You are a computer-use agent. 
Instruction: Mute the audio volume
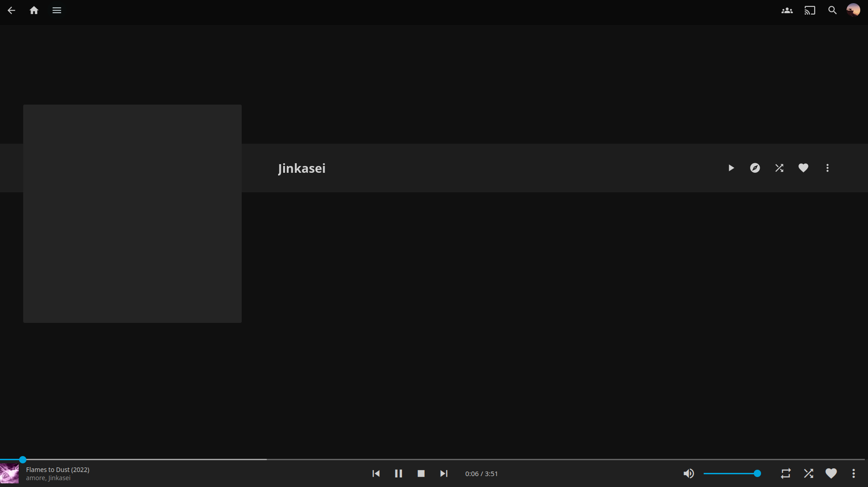689,474
